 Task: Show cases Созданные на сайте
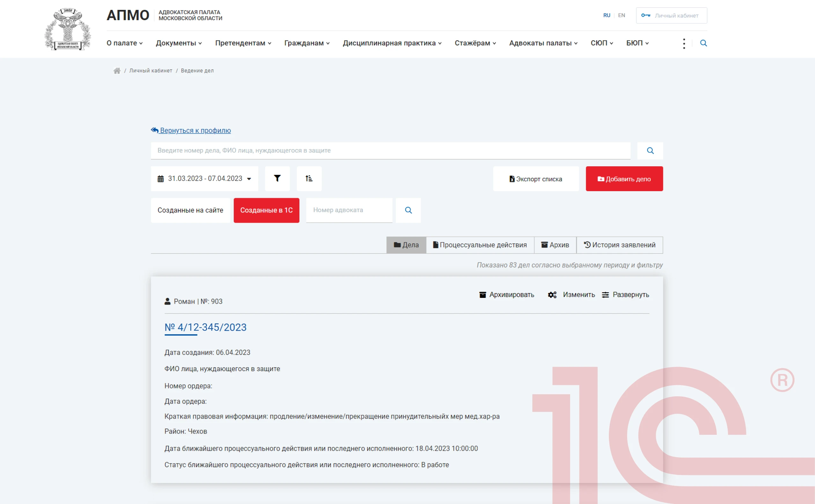[190, 210]
